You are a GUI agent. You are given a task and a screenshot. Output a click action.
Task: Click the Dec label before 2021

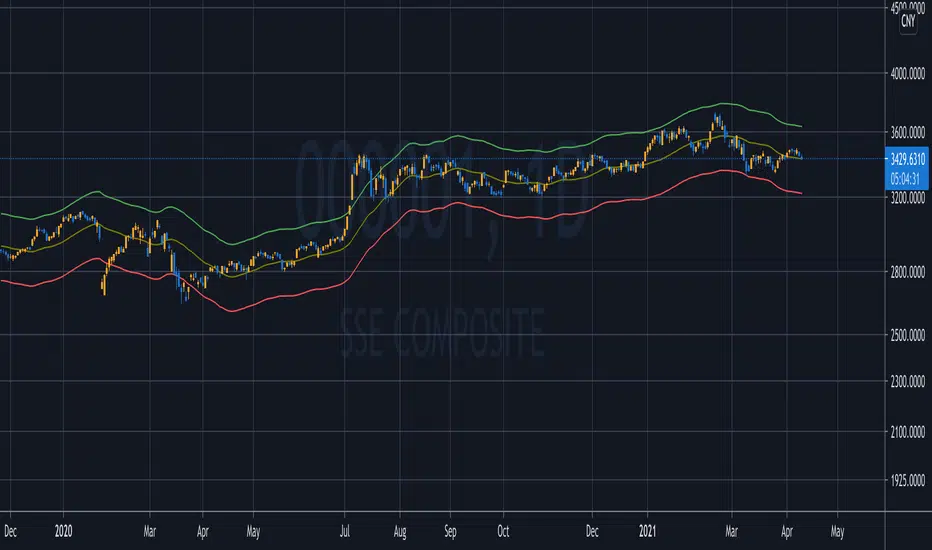tap(592, 531)
